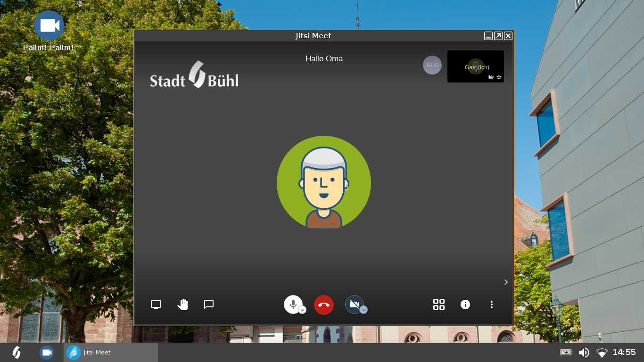Screen dimensions: 644x362
Task: Raise your hand in the meeting
Action: [182, 304]
